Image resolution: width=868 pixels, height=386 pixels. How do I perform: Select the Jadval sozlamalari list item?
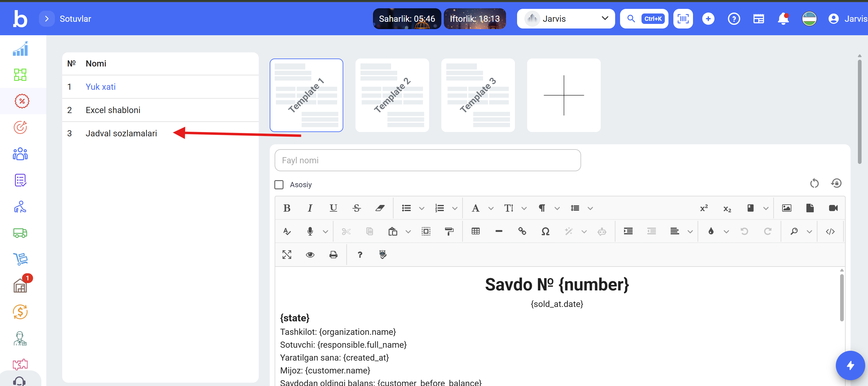pyautogui.click(x=121, y=133)
